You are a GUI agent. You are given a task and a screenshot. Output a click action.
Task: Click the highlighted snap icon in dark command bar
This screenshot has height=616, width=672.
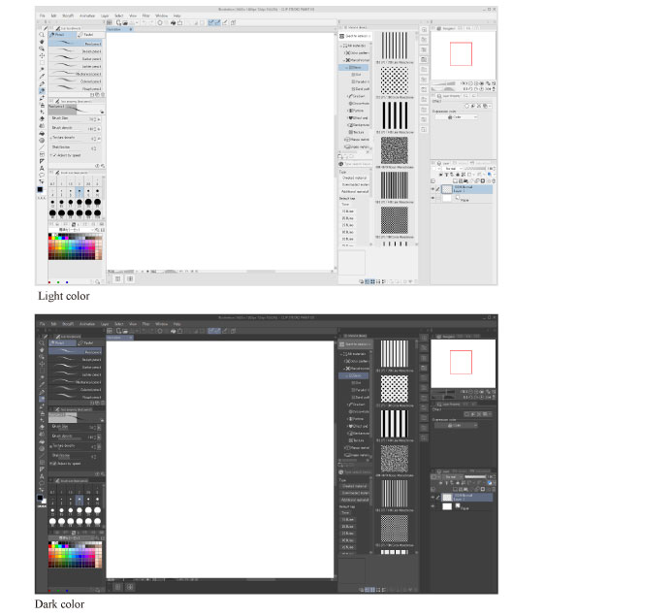(x=214, y=331)
